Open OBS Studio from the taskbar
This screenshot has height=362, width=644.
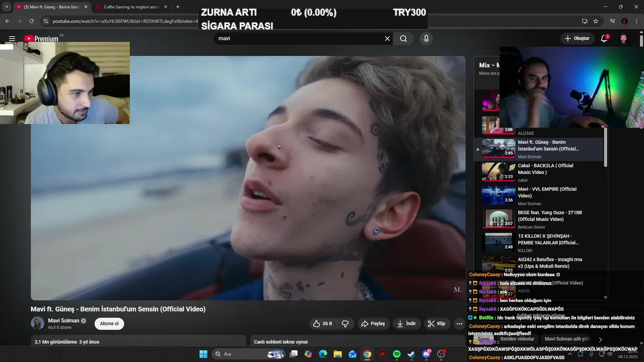coord(441,354)
